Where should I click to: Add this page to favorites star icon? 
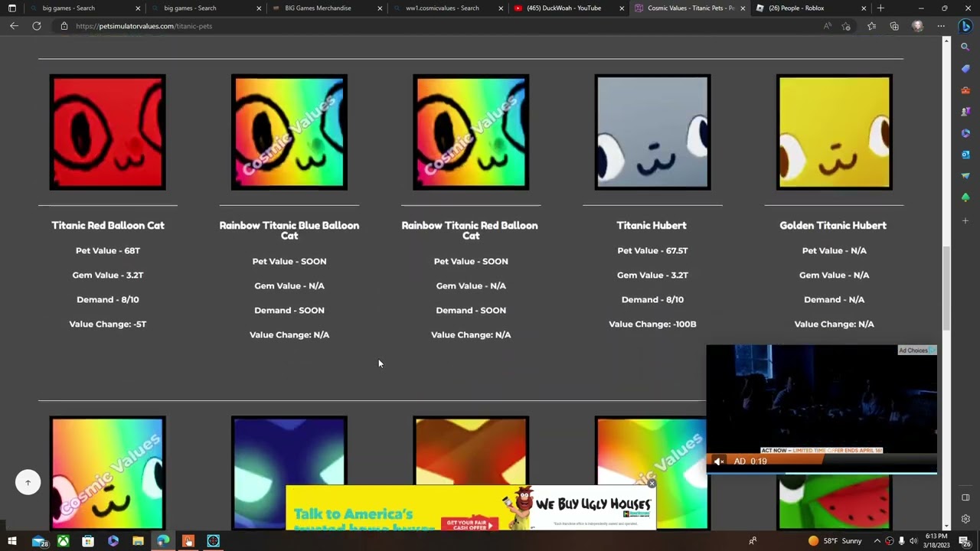tap(846, 26)
